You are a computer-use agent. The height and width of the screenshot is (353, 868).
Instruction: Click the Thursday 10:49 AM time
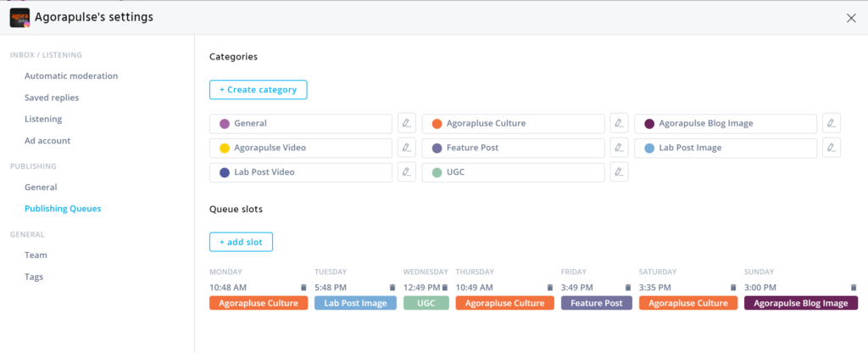coord(474,288)
